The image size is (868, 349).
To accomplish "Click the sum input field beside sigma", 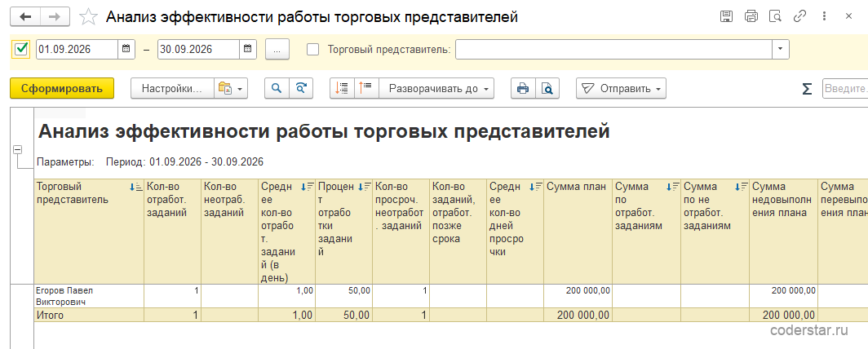I will [x=845, y=89].
